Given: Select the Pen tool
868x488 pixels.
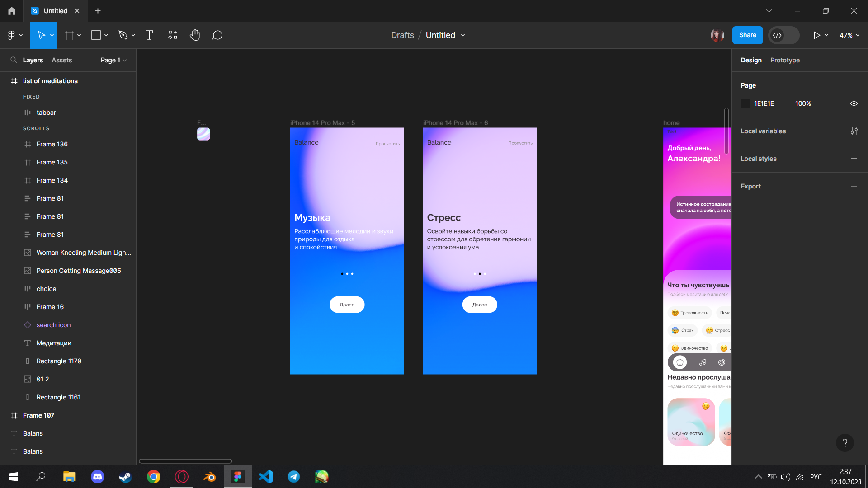Looking at the screenshot, I should point(123,35).
